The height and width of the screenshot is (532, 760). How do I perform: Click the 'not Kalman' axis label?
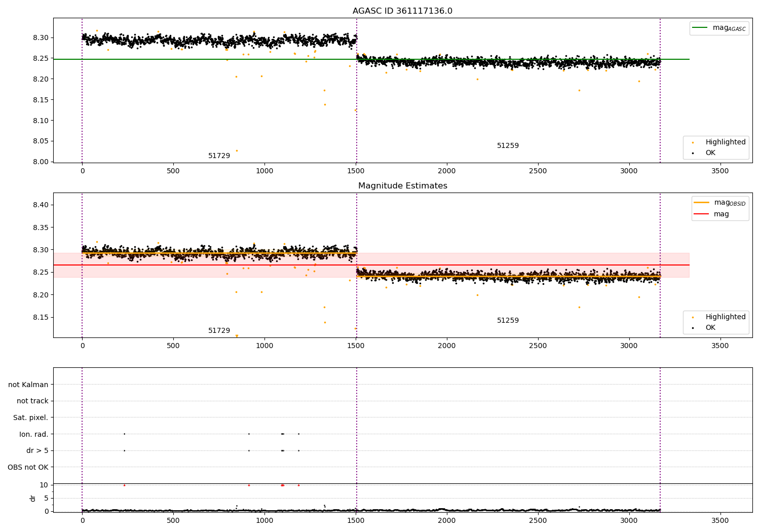(x=28, y=385)
